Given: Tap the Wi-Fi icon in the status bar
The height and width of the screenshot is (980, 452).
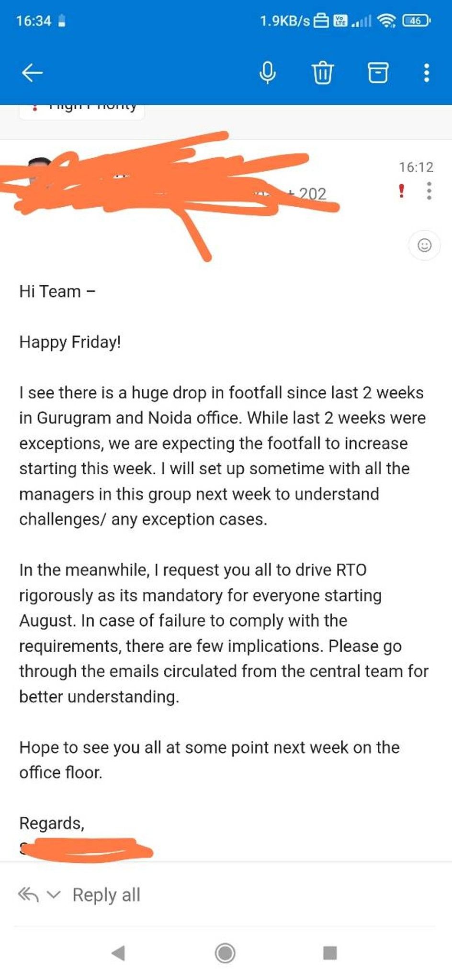Looking at the screenshot, I should tap(386, 21).
